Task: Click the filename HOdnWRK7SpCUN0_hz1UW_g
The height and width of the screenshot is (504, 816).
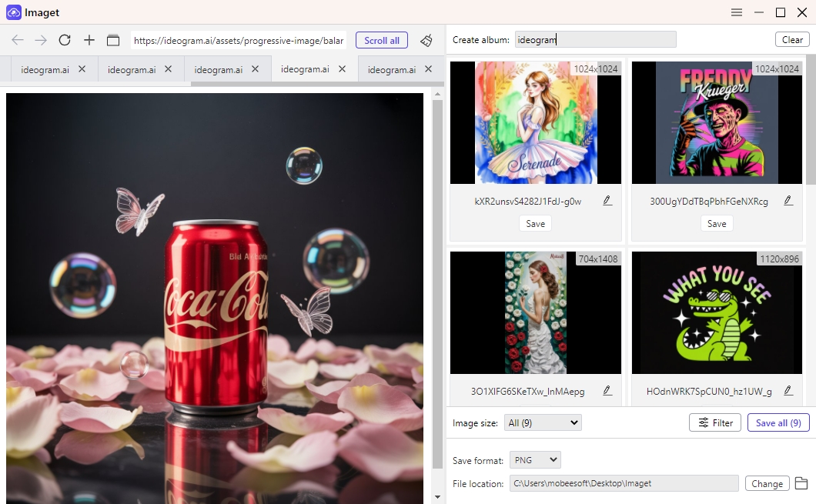Action: [709, 391]
